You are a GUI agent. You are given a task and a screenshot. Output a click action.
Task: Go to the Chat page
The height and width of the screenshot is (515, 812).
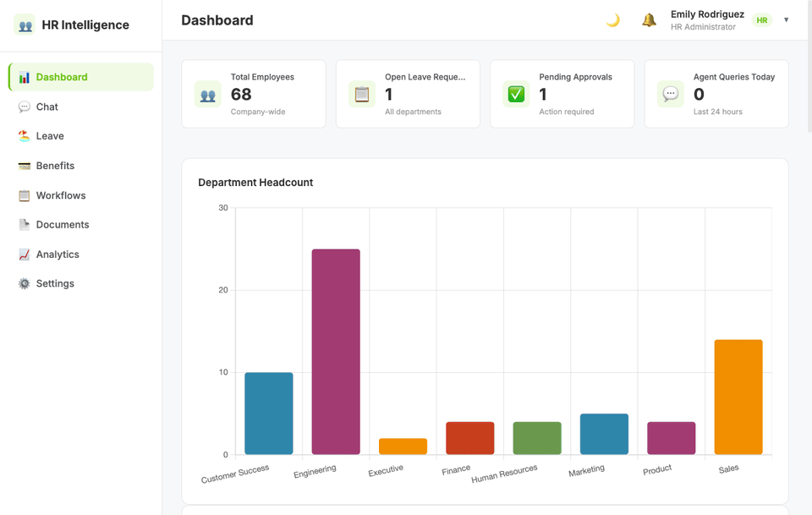pyautogui.click(x=81, y=107)
